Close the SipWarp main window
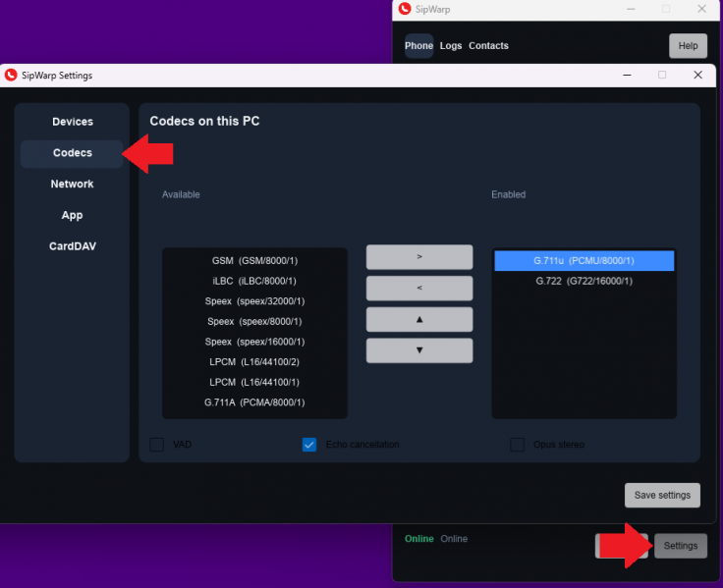Screen dimensions: 723x588 (701, 9)
